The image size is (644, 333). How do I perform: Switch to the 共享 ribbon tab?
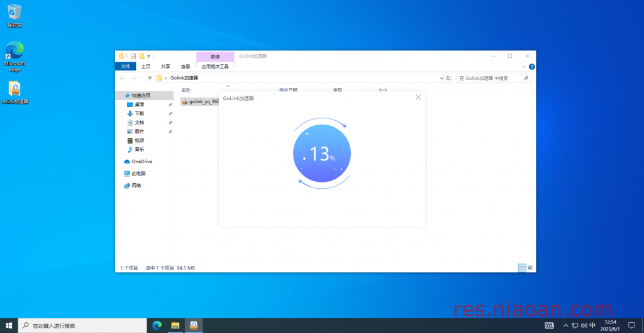click(165, 66)
